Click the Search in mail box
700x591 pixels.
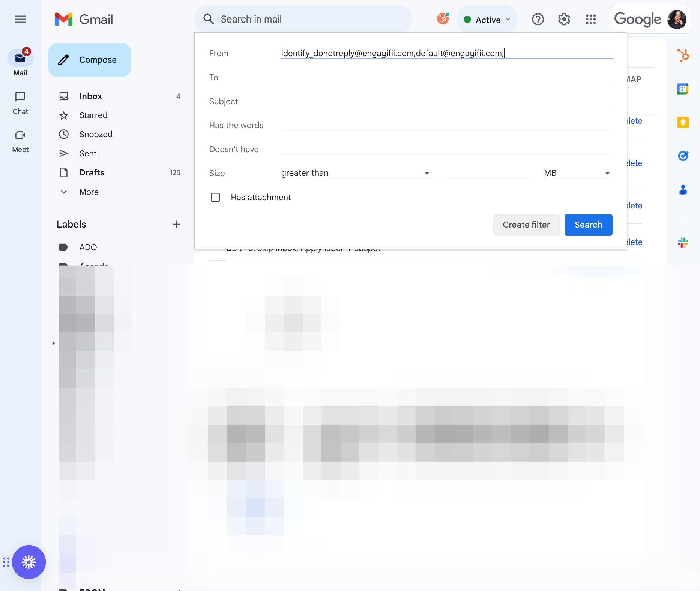pos(303,19)
